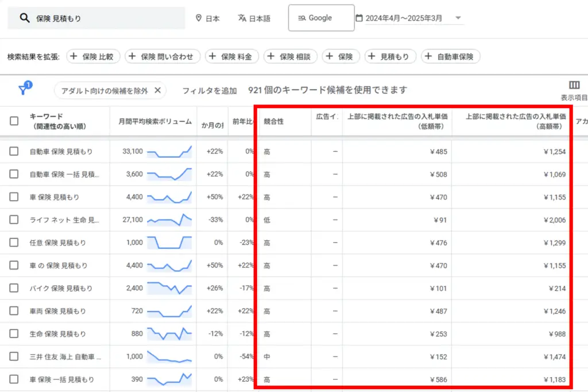Add the 保険 比較 suggestion chip
Viewport: 588px width, 392px height.
(x=93, y=57)
